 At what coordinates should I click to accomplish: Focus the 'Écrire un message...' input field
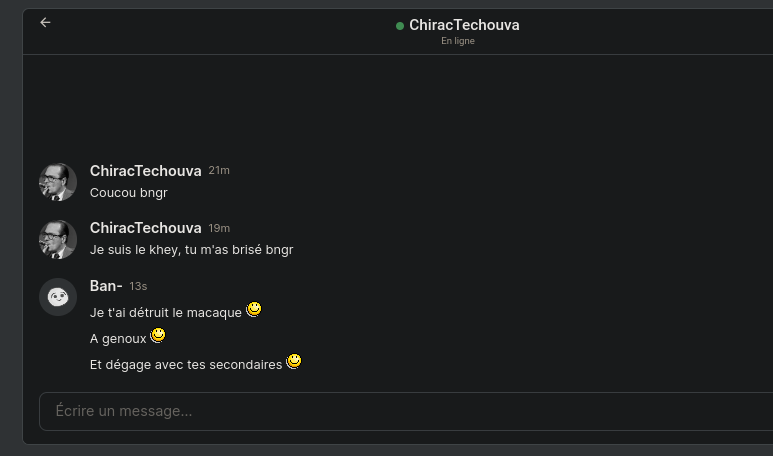(x=406, y=411)
